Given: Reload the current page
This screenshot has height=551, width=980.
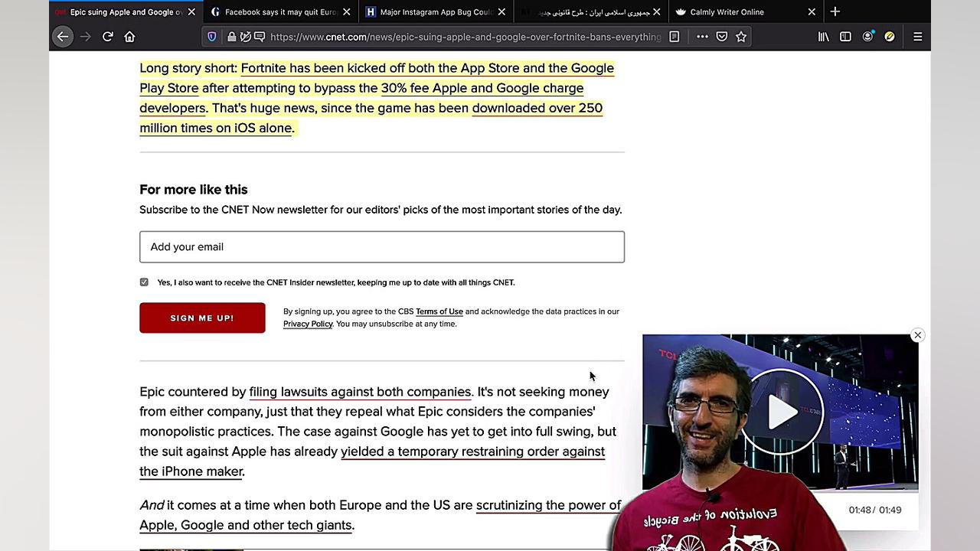Looking at the screenshot, I should tap(108, 37).
